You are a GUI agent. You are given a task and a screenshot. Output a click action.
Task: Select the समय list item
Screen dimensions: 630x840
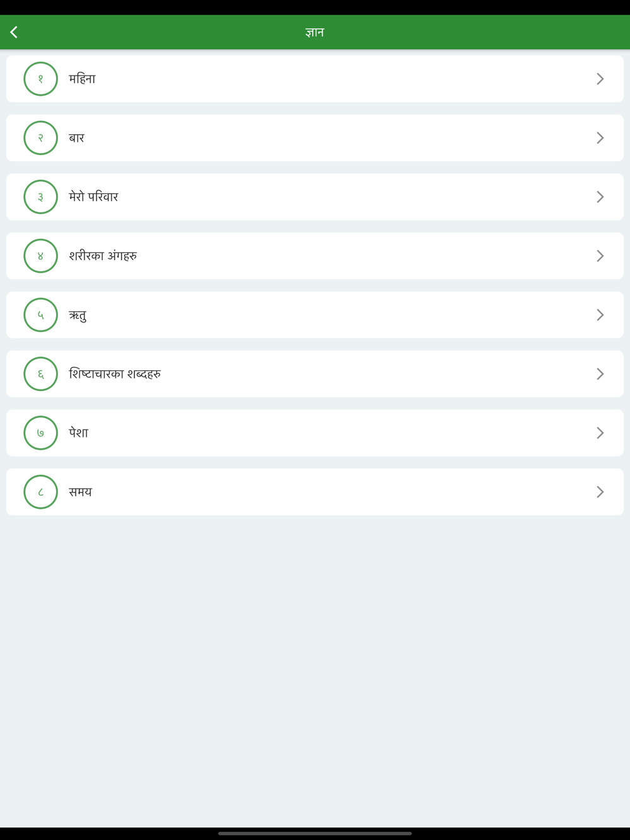point(81,492)
